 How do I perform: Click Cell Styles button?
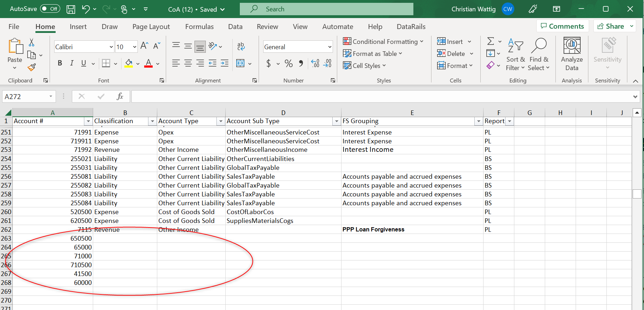click(364, 65)
